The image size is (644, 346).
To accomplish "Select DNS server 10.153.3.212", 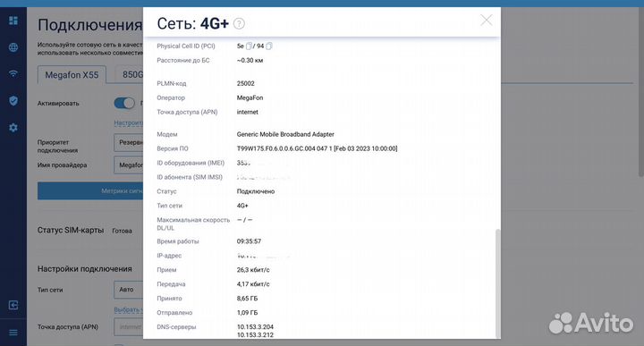I will click(x=255, y=335).
